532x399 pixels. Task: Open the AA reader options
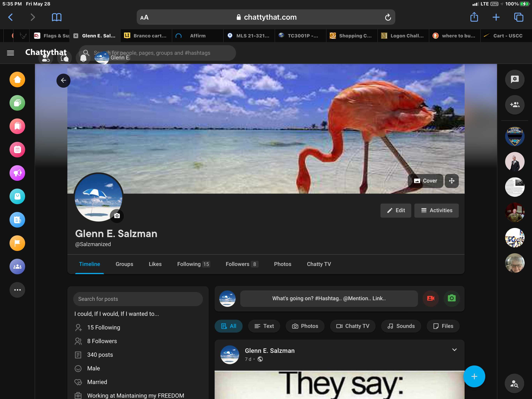pos(144,17)
